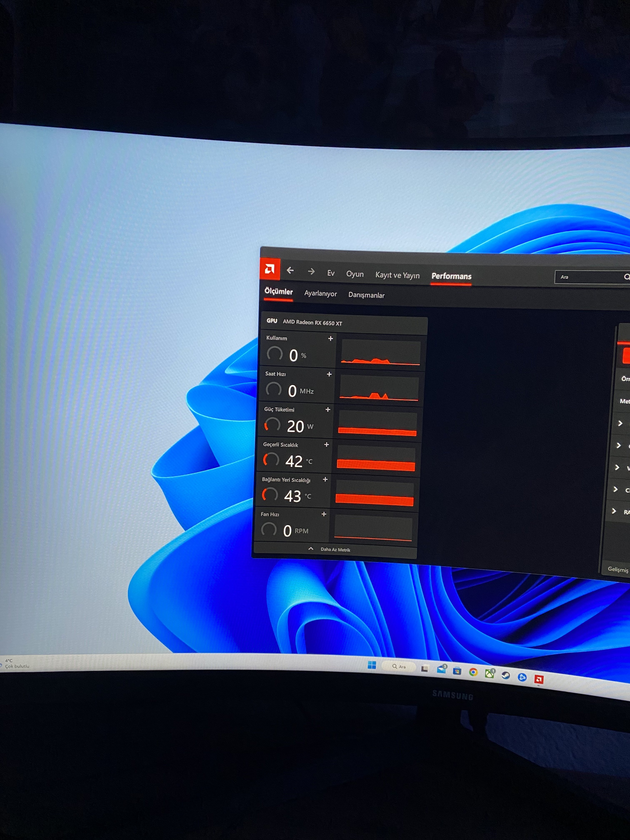The width and height of the screenshot is (630, 840).
Task: Click plus icon next to Saat Hızı
Action: click(x=329, y=374)
